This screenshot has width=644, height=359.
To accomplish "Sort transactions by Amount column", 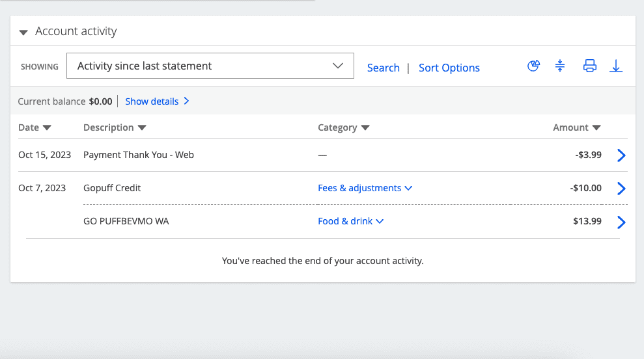I will pos(576,127).
